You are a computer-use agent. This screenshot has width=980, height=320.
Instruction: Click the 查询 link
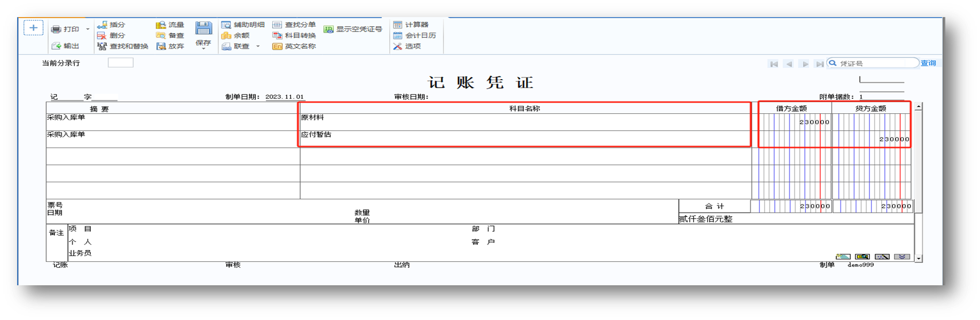pos(928,63)
